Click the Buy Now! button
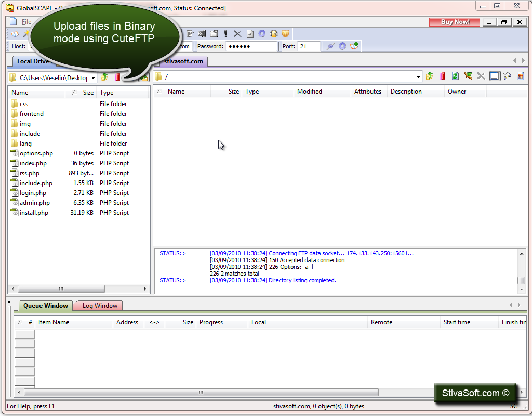The height and width of the screenshot is (416, 532). tap(455, 22)
